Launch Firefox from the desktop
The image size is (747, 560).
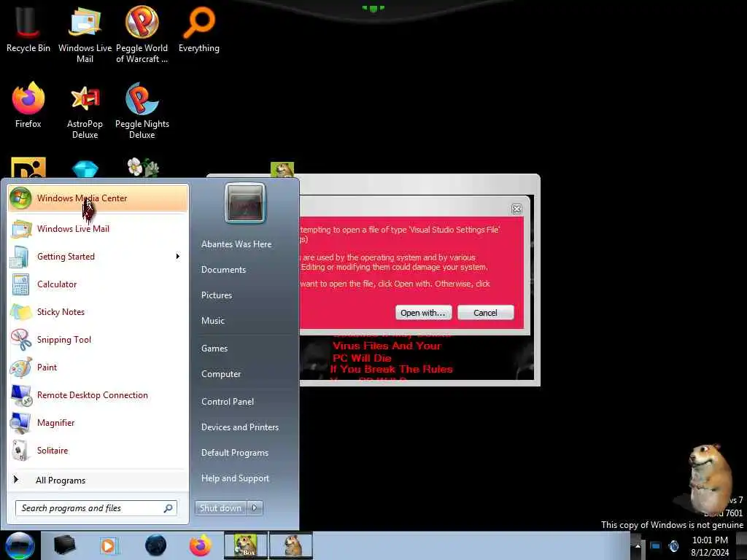(x=28, y=105)
